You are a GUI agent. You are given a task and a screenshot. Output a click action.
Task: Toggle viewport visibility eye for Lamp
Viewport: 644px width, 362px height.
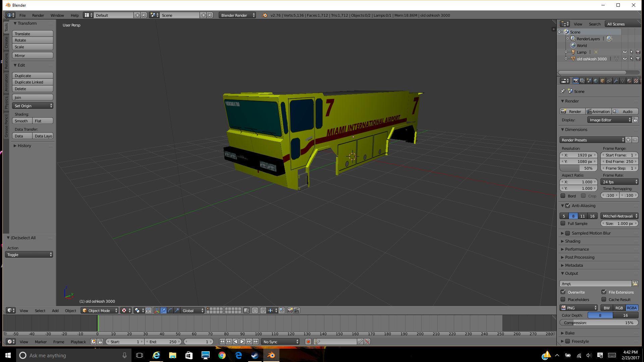coord(625,52)
